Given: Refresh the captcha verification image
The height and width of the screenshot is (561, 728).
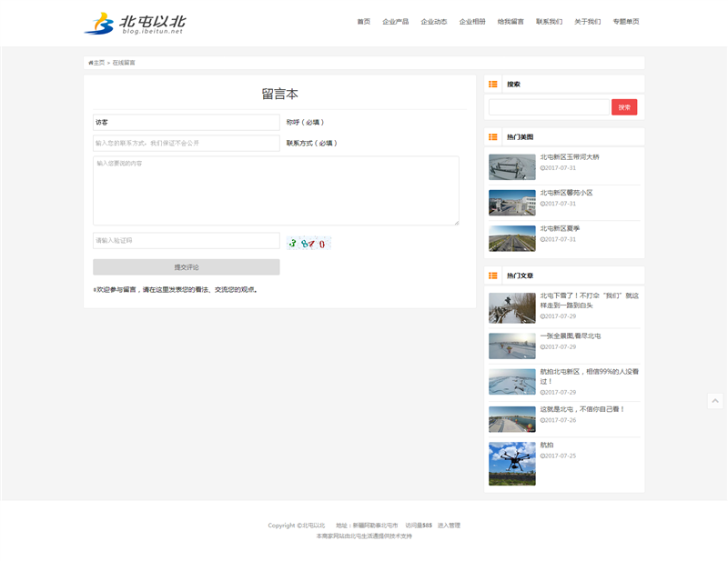Looking at the screenshot, I should 308,242.
